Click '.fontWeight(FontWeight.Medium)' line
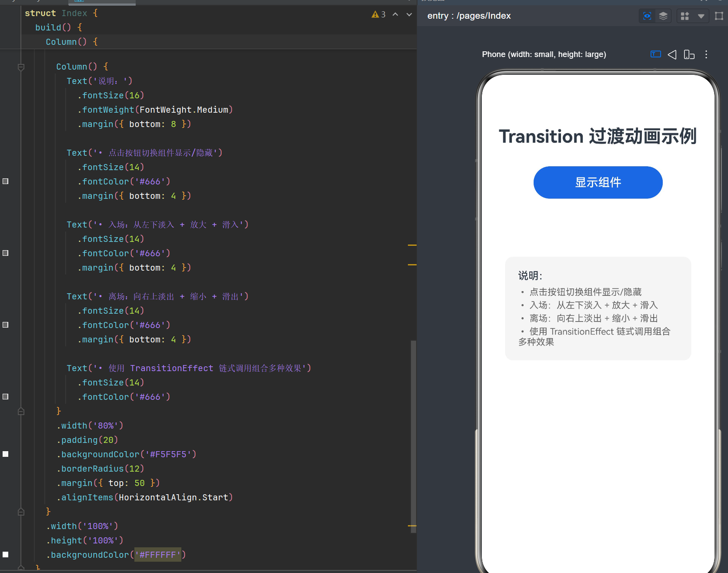 tap(155, 110)
